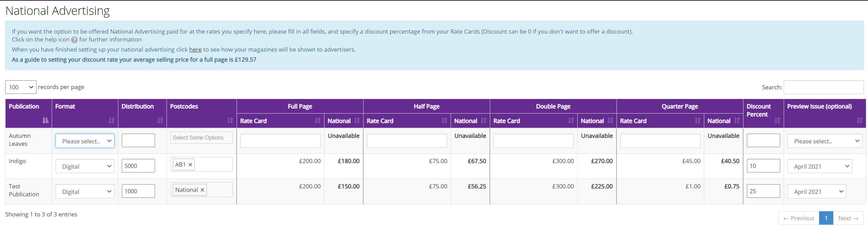
Task: Sort by Discount Percent sort icon
Action: point(777,120)
